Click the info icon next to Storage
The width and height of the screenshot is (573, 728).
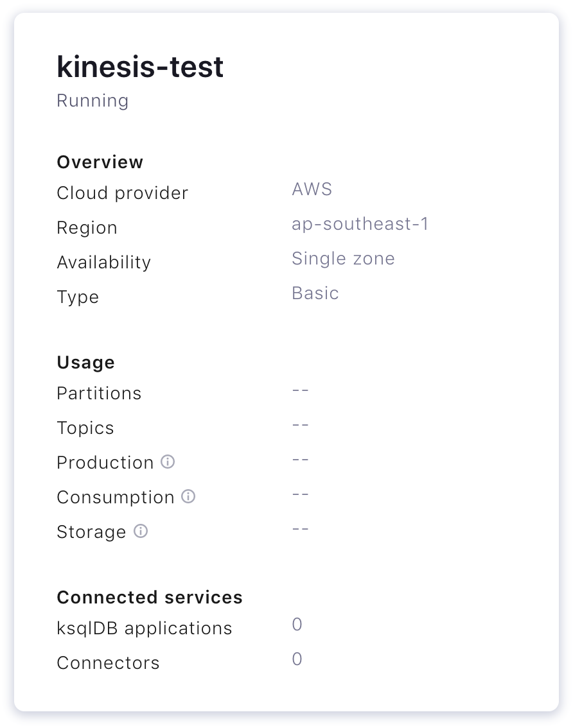point(141,531)
